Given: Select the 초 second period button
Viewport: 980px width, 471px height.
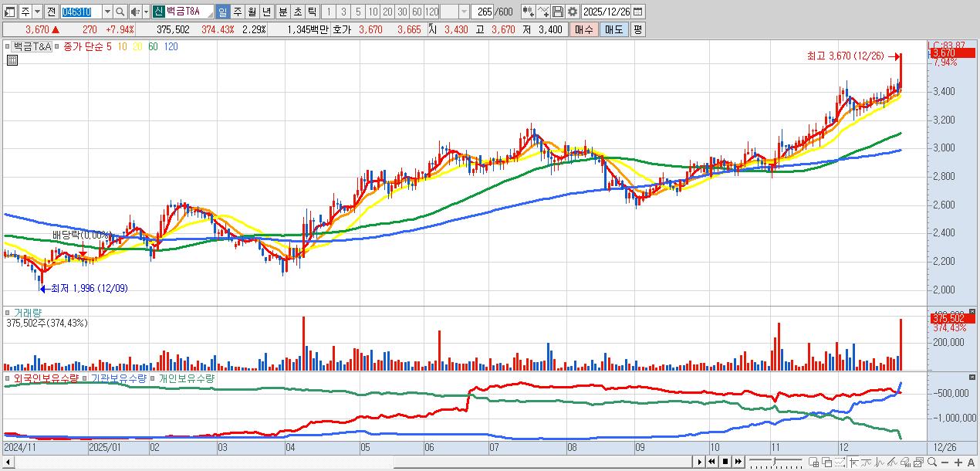Looking at the screenshot, I should [x=297, y=12].
